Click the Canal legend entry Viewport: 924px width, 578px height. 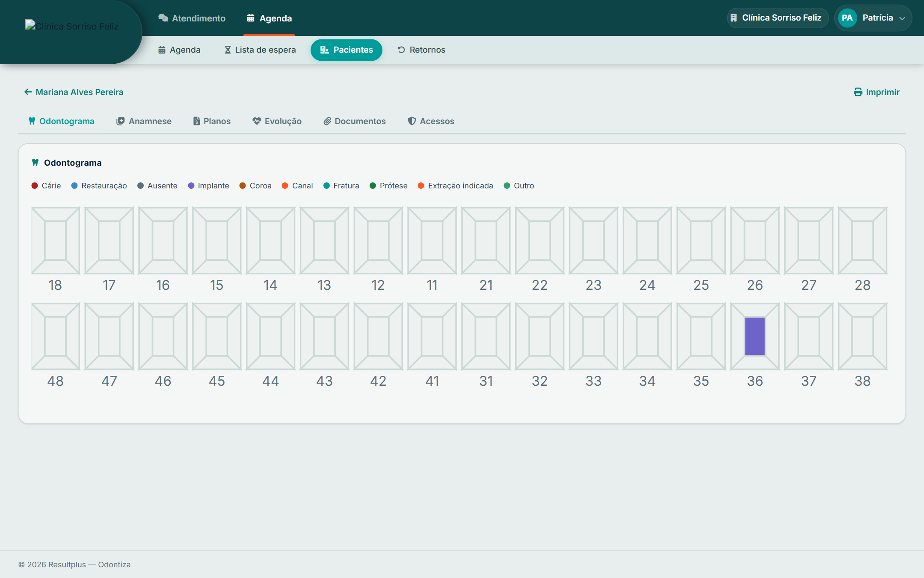point(297,185)
